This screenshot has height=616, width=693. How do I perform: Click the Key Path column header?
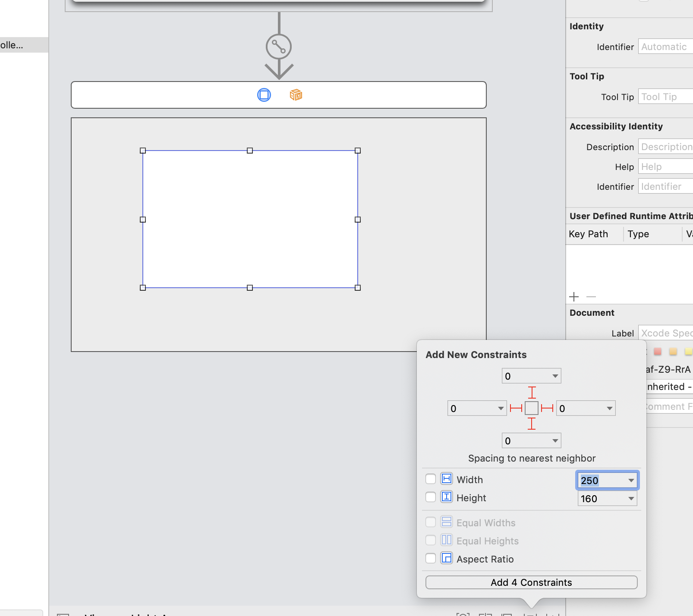click(x=589, y=234)
